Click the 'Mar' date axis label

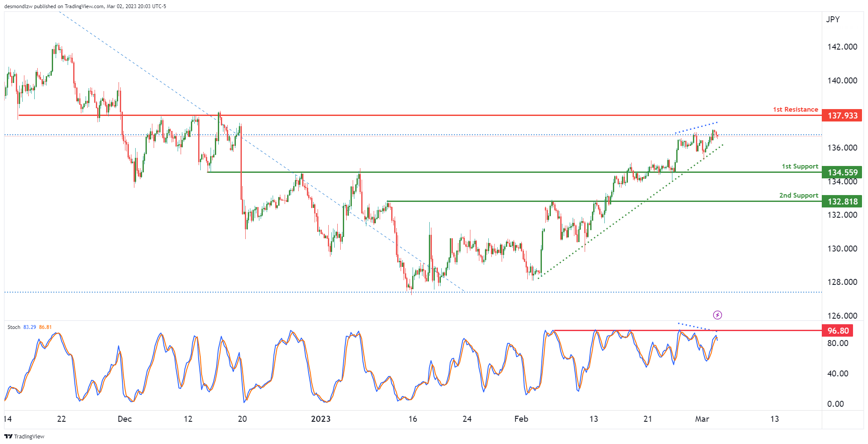point(702,419)
